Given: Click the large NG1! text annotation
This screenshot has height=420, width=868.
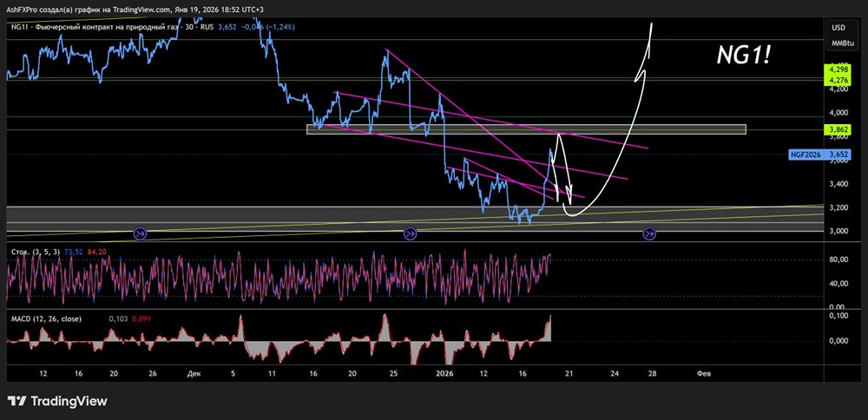Looking at the screenshot, I should click(x=744, y=56).
